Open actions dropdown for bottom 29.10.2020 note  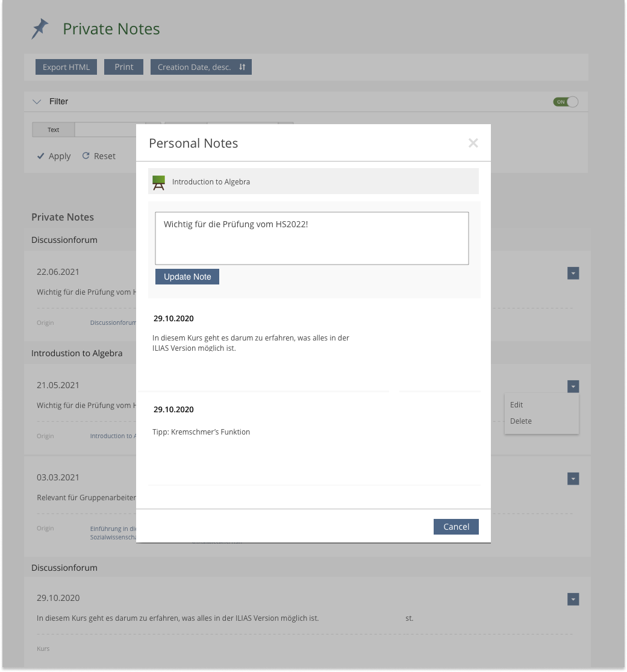point(573,599)
